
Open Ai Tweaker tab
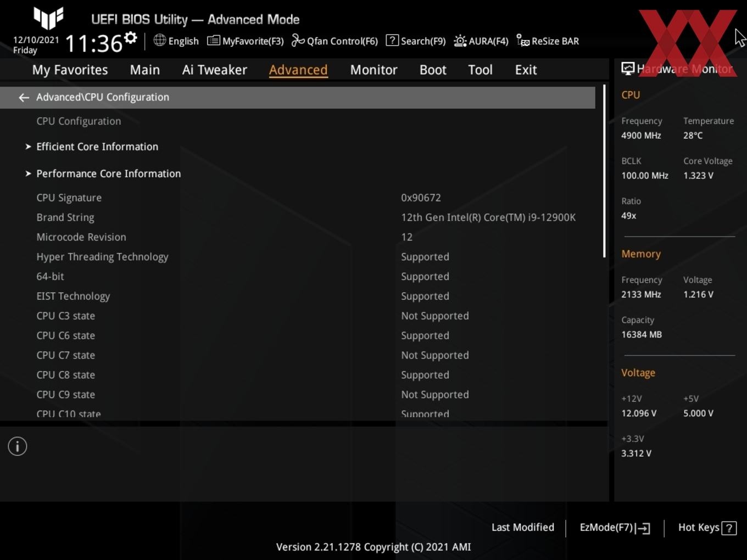tap(215, 70)
